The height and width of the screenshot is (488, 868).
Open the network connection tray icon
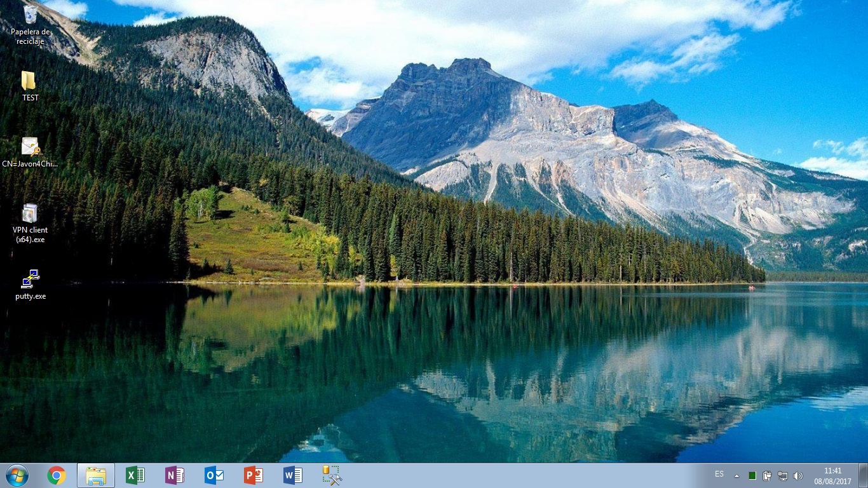[783, 476]
